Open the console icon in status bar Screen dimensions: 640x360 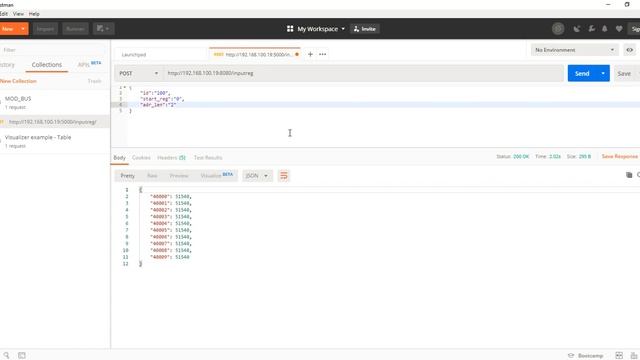pyautogui.click(x=22, y=356)
